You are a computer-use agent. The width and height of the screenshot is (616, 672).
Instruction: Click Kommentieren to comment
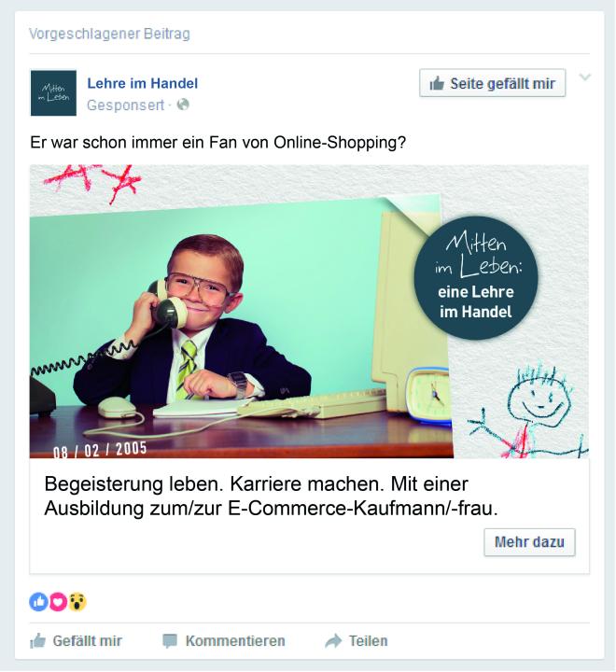click(x=224, y=640)
